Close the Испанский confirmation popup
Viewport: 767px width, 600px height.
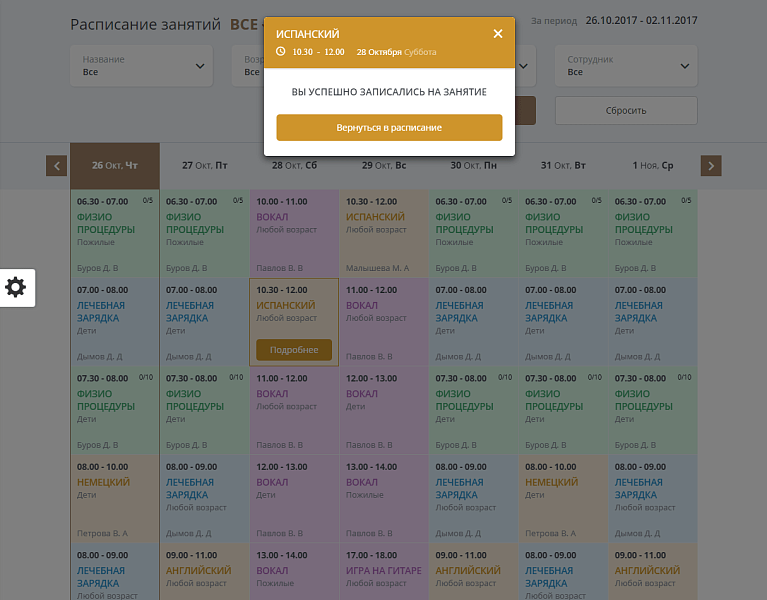(x=498, y=34)
